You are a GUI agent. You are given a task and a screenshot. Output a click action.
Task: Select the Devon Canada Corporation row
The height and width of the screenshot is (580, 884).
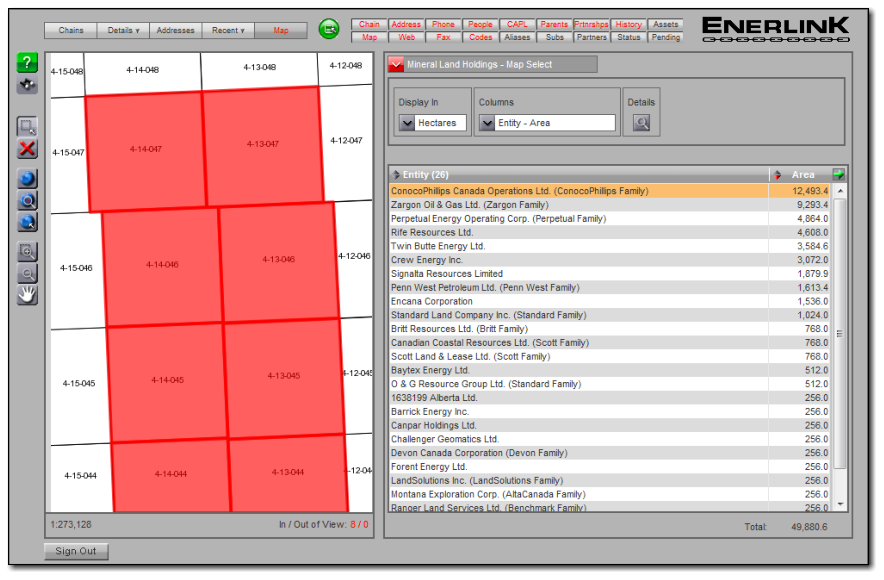[610, 453]
